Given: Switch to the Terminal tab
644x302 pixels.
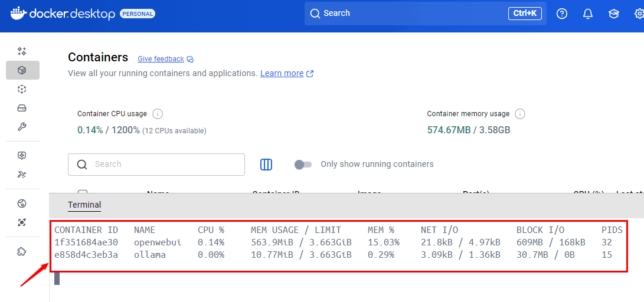Looking at the screenshot, I should 84,205.
